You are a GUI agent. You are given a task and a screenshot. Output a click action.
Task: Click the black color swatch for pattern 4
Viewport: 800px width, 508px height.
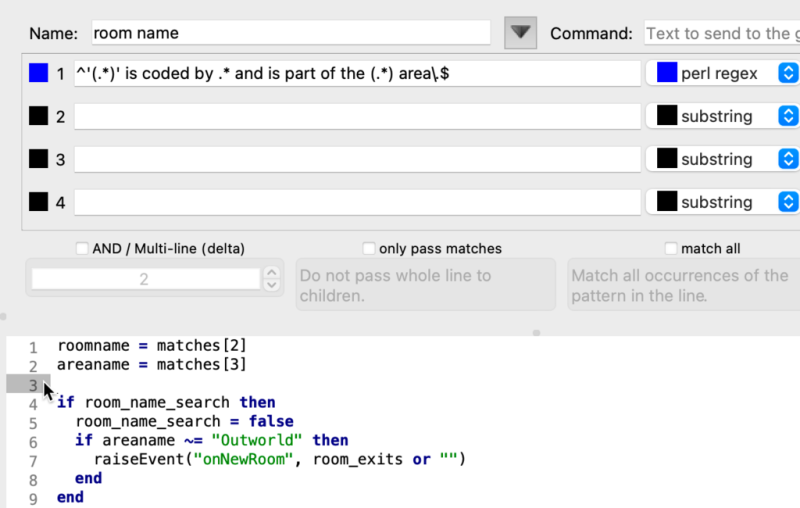point(39,202)
